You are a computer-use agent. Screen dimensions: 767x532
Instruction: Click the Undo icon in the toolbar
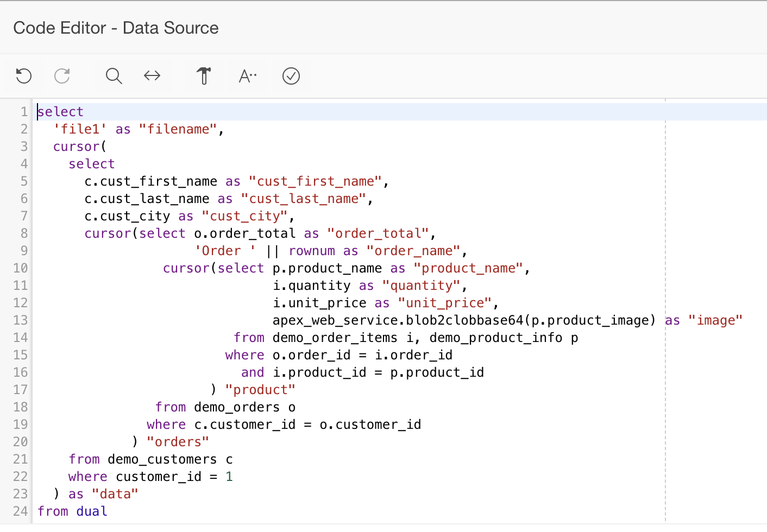(23, 76)
